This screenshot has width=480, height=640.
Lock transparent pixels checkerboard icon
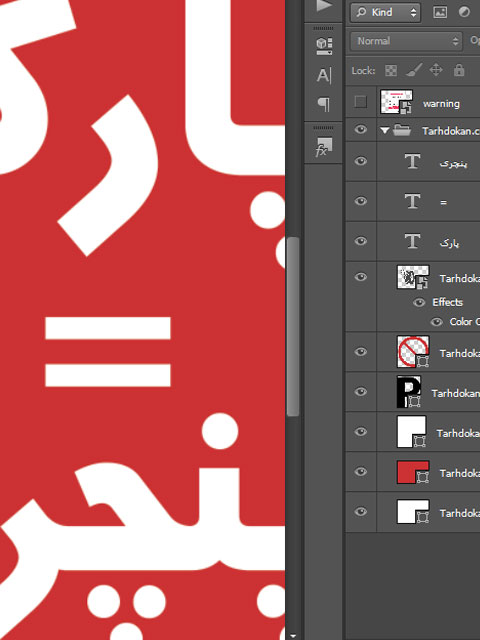click(391, 71)
